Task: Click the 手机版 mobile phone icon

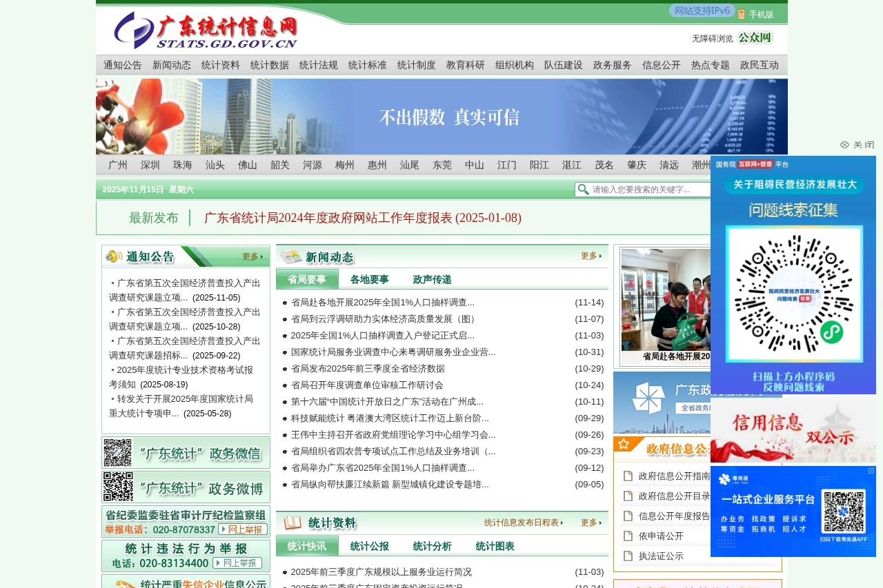Action: click(x=741, y=14)
